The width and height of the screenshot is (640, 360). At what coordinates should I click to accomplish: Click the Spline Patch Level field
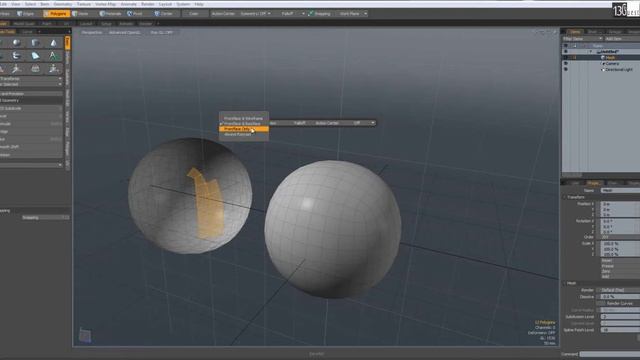tap(620, 330)
